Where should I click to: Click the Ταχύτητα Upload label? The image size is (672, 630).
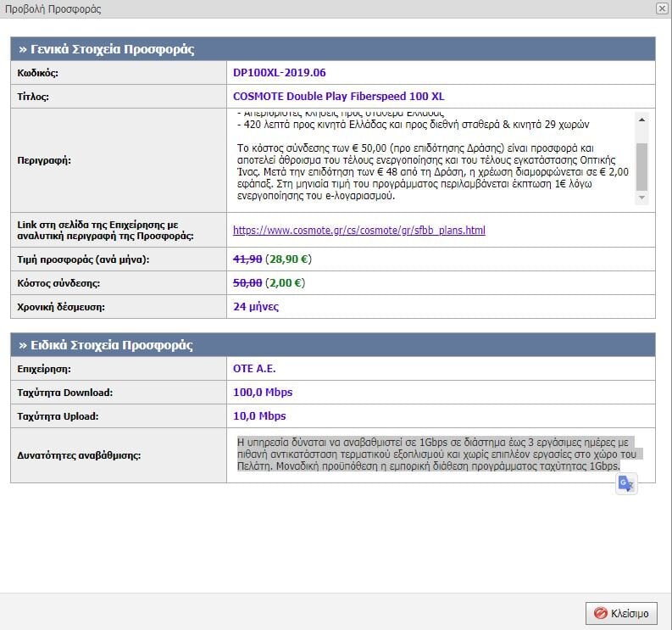(x=58, y=416)
